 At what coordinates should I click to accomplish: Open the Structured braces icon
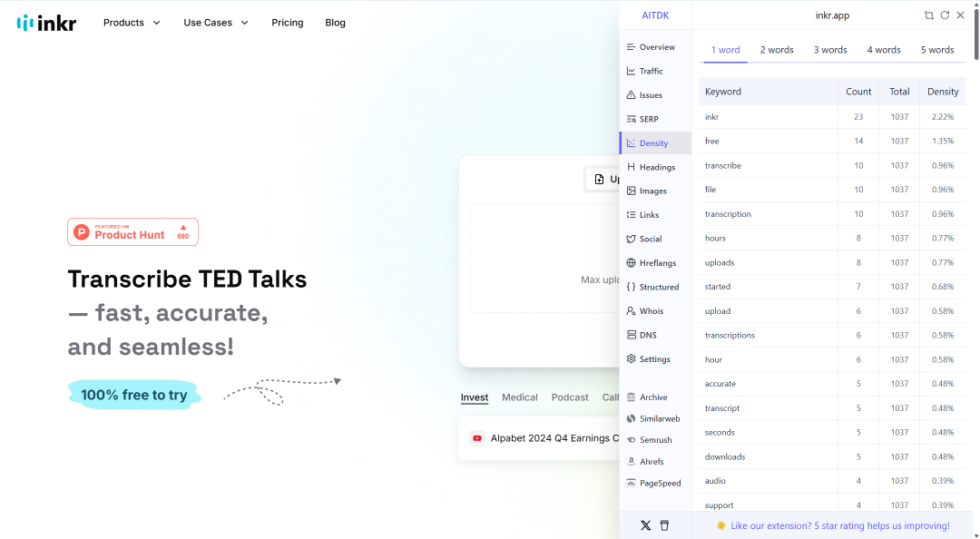pyautogui.click(x=632, y=287)
